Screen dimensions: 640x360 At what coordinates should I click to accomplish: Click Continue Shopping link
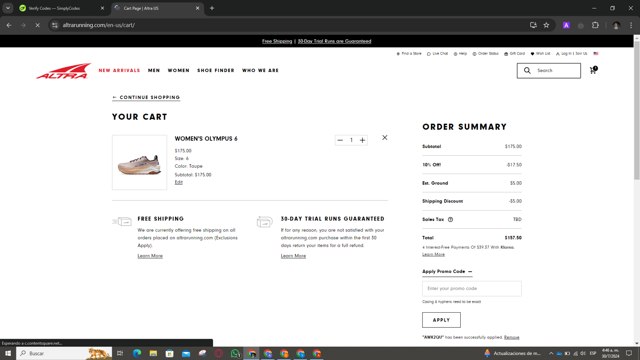[146, 97]
